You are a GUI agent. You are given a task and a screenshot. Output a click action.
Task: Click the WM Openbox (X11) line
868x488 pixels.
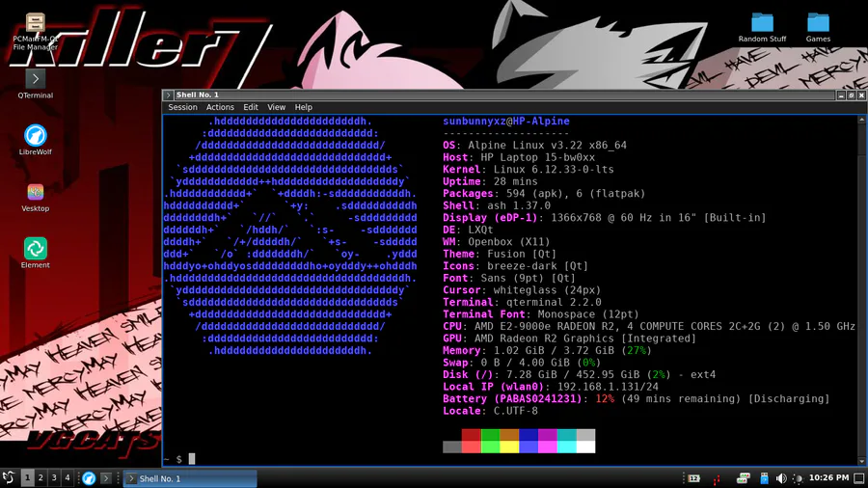coord(497,242)
